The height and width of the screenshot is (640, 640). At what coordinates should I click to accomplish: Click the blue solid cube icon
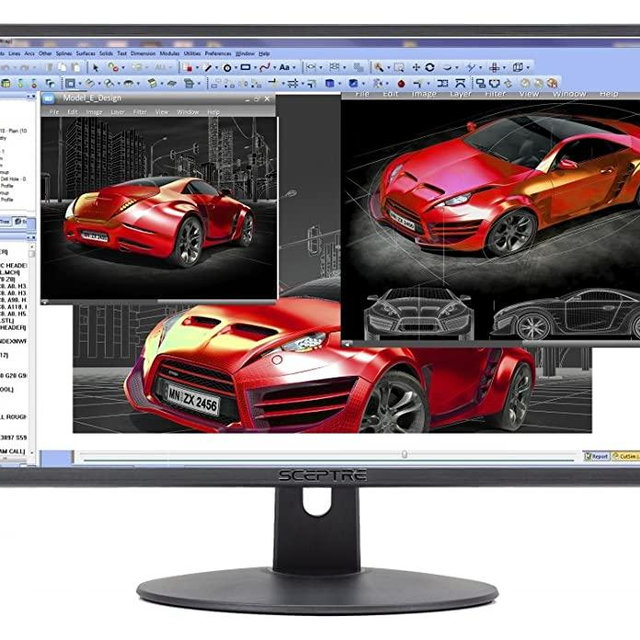click(329, 84)
